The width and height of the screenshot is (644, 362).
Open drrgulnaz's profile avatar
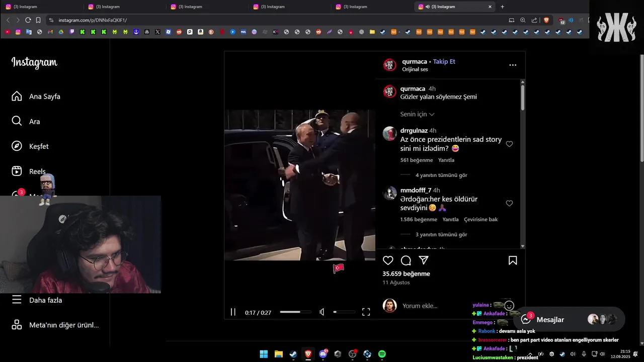(390, 134)
